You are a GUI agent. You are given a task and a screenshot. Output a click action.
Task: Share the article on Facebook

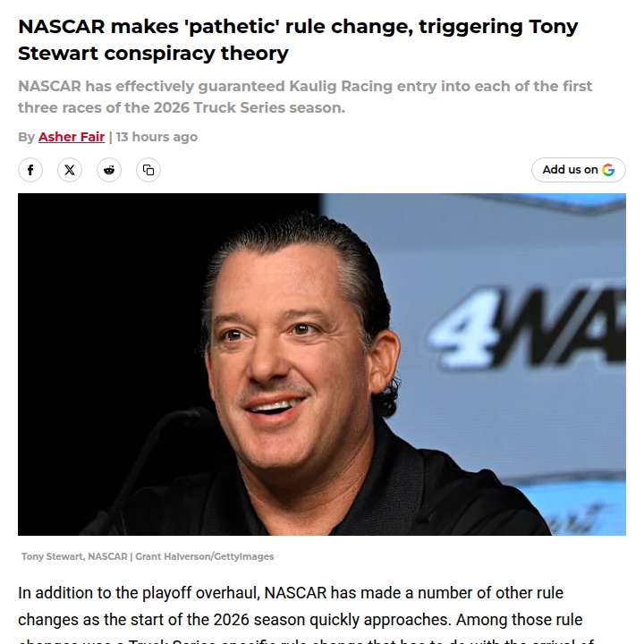click(x=30, y=170)
